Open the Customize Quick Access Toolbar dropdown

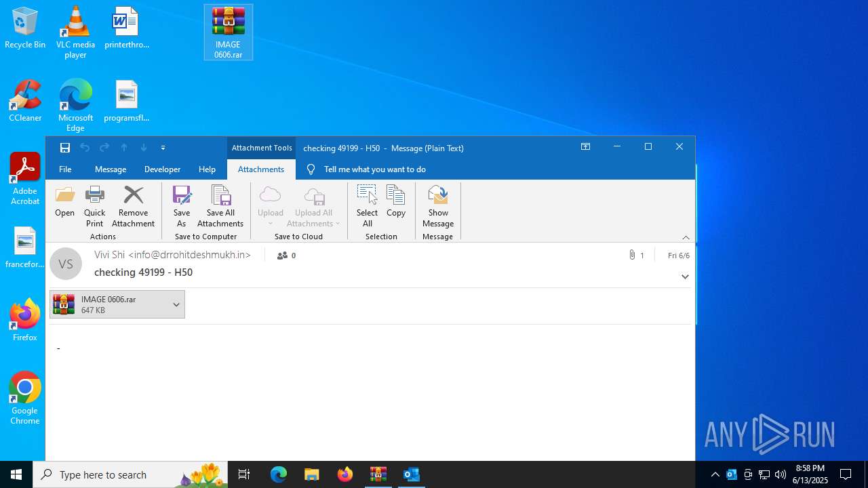point(163,148)
